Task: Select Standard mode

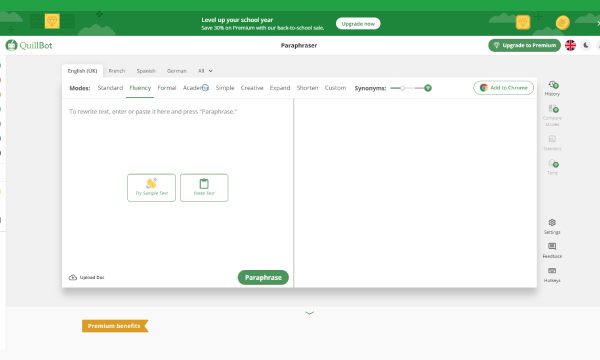Action: (110, 88)
